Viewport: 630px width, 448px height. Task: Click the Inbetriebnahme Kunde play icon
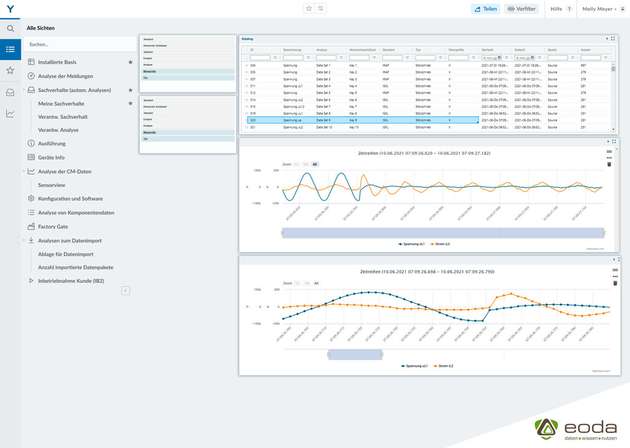pyautogui.click(x=31, y=281)
